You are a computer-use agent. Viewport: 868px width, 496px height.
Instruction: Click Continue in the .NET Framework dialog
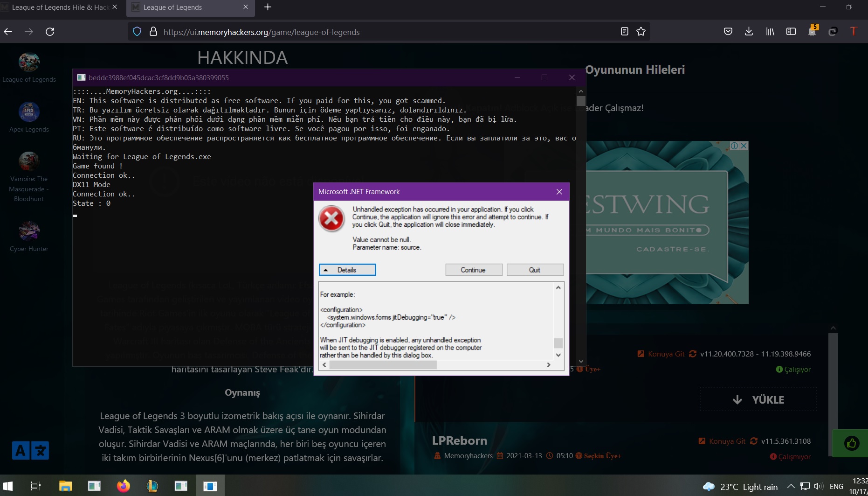click(474, 270)
